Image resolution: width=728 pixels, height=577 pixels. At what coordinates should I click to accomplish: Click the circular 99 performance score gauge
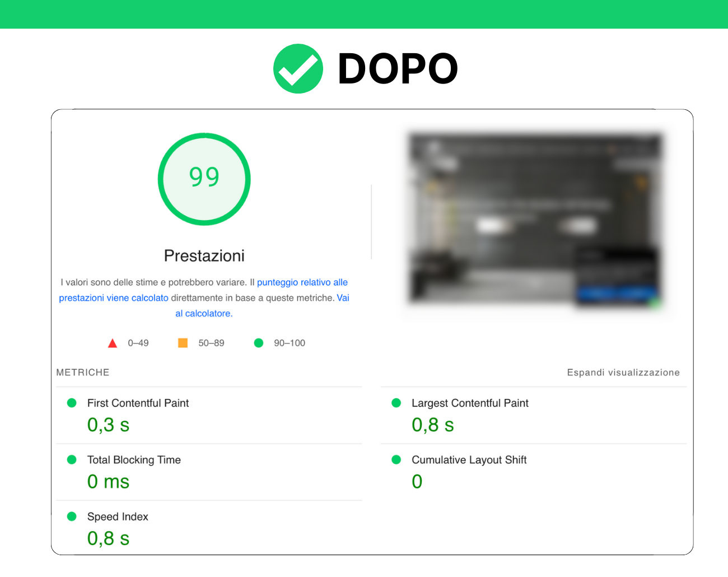(204, 179)
